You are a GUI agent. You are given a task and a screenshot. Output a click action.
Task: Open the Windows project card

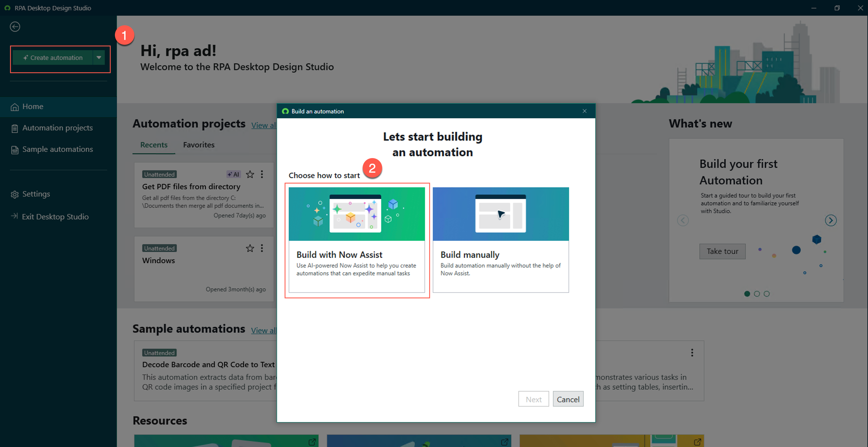pos(204,269)
